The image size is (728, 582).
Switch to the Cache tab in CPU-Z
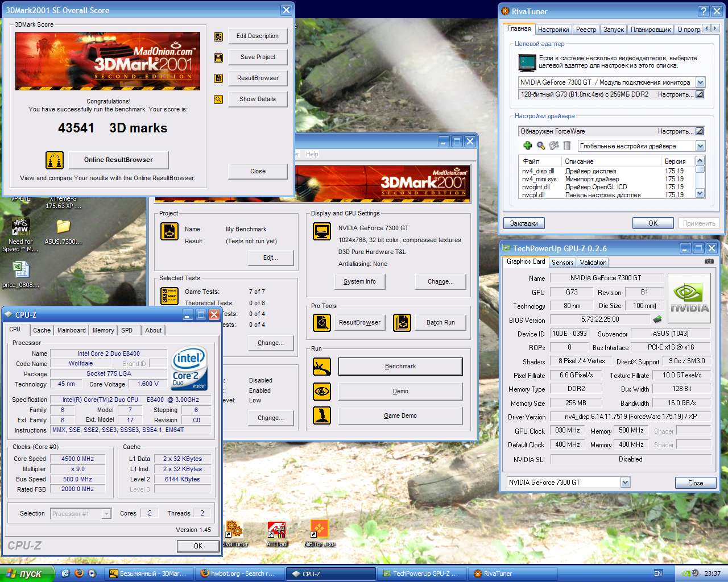42,330
